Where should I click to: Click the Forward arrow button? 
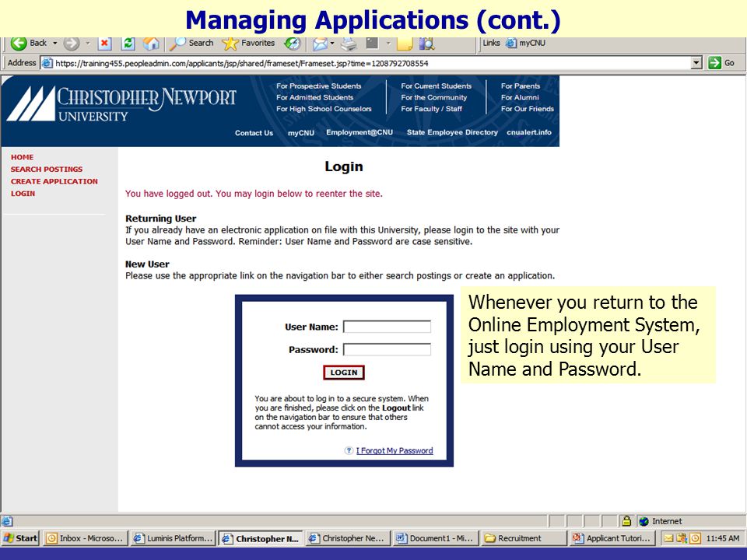(72, 44)
